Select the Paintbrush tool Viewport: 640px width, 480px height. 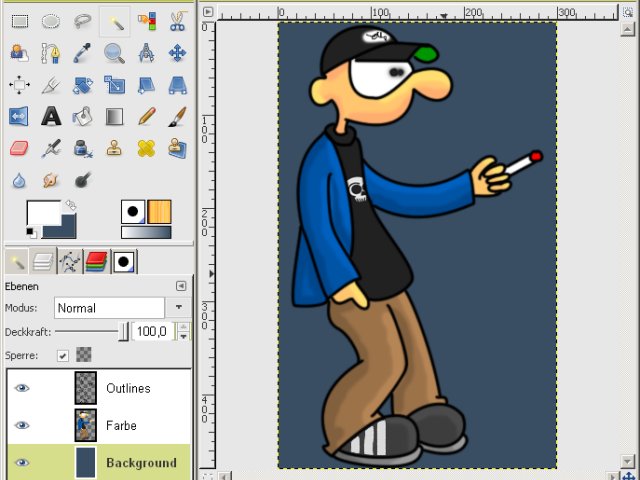[178, 116]
